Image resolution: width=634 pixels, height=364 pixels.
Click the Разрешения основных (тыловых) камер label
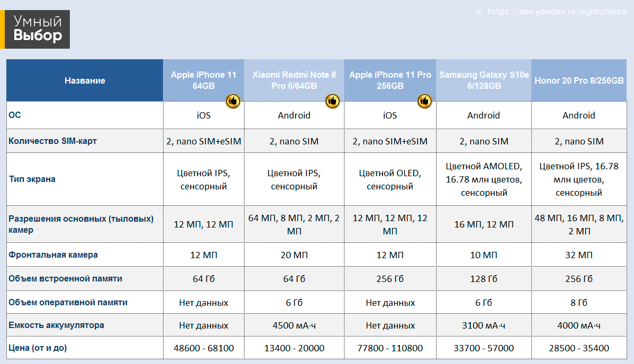[81, 224]
